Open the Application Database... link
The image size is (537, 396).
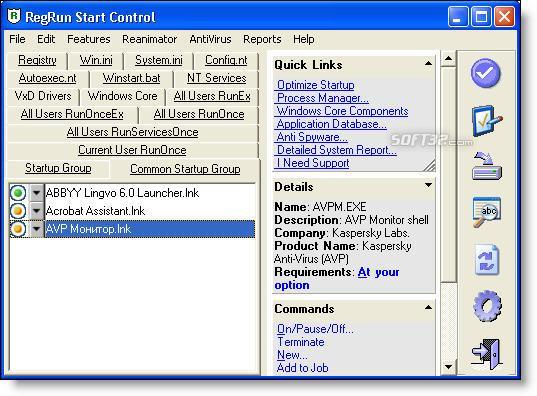pos(331,124)
